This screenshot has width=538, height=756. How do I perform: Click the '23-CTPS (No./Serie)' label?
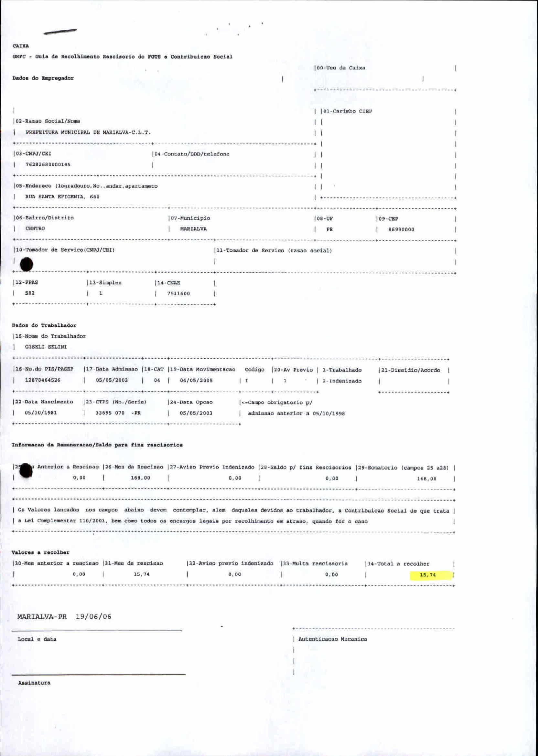tap(116, 402)
